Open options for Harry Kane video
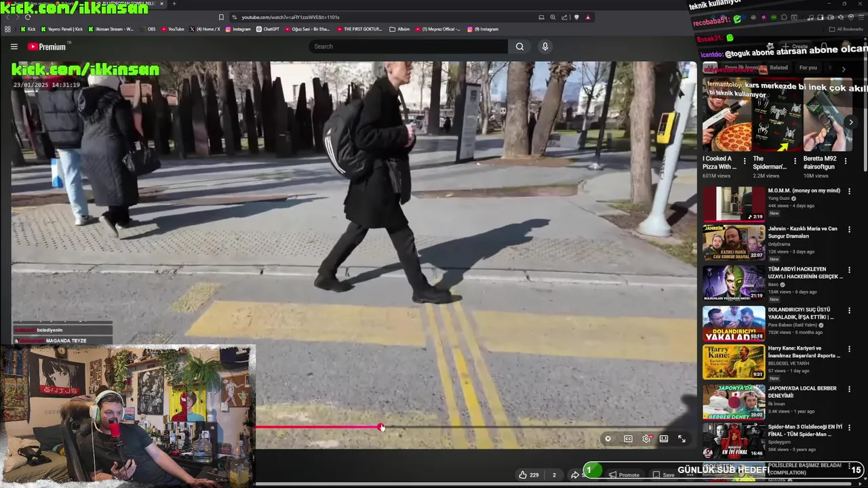This screenshot has height=488, width=868. [x=849, y=349]
